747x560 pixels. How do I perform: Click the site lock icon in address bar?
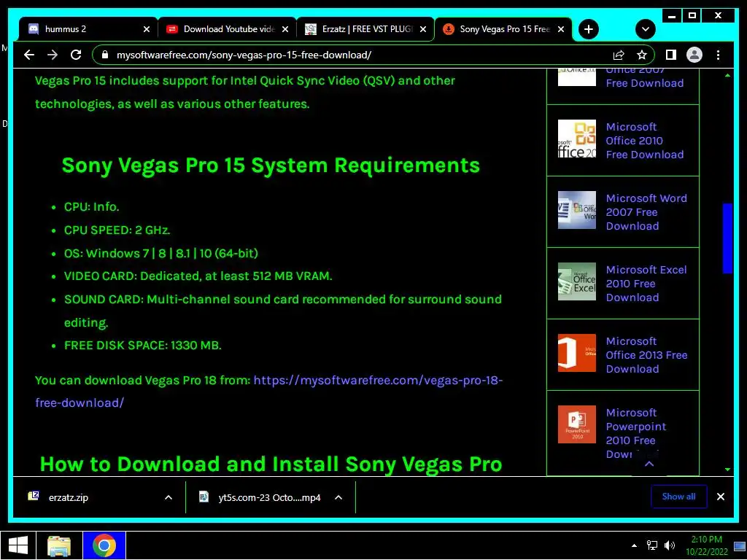pyautogui.click(x=105, y=55)
